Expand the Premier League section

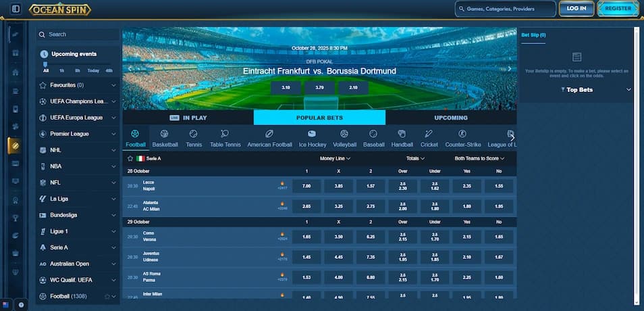click(x=78, y=134)
